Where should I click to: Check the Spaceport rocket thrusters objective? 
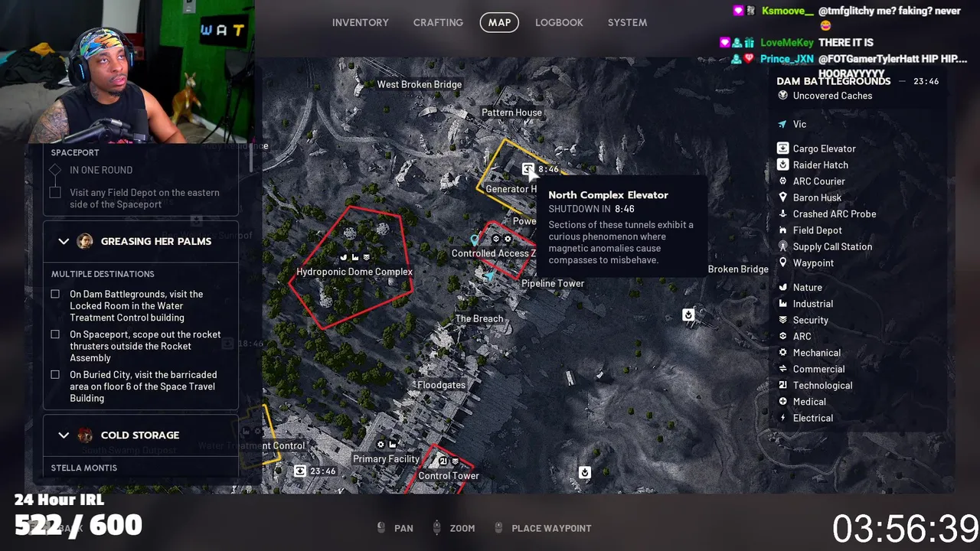click(x=55, y=334)
